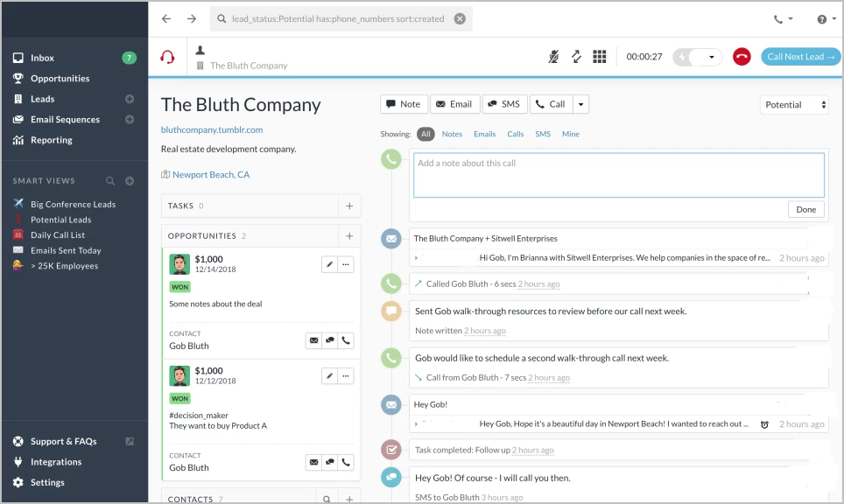Expand the Hi Gob email thread

416,258
